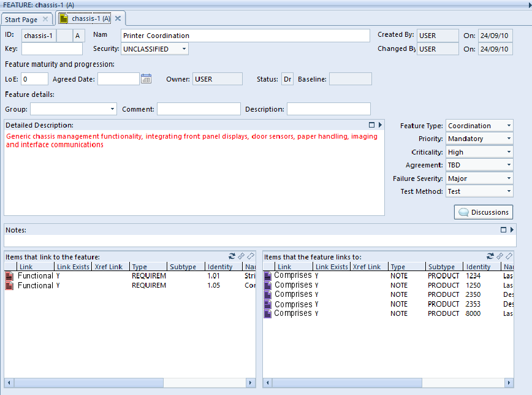The height and width of the screenshot is (395, 532).
Task: Close the Start Page tab
Action: pos(45,19)
